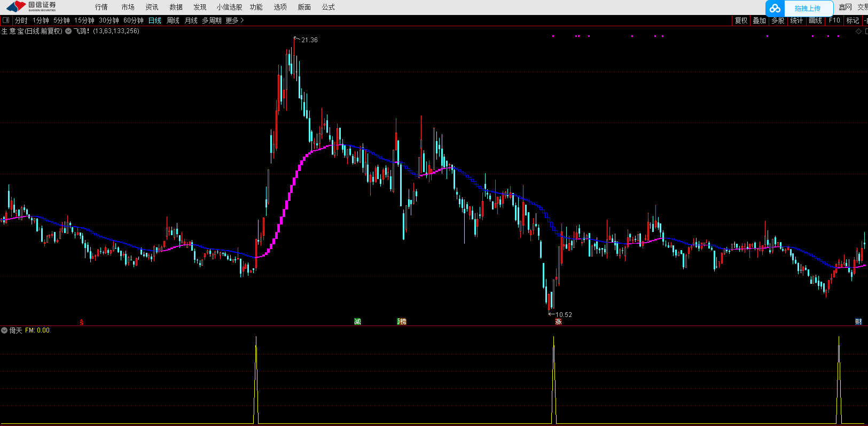Switch to 30分钟 period
868x426 pixels.
click(109, 20)
